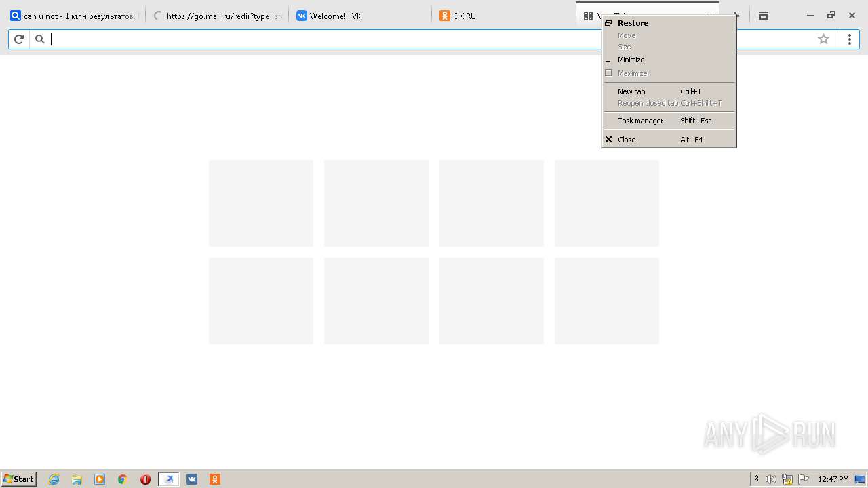Open the Action Center flag icon
The height and width of the screenshot is (488, 868).
(x=804, y=479)
